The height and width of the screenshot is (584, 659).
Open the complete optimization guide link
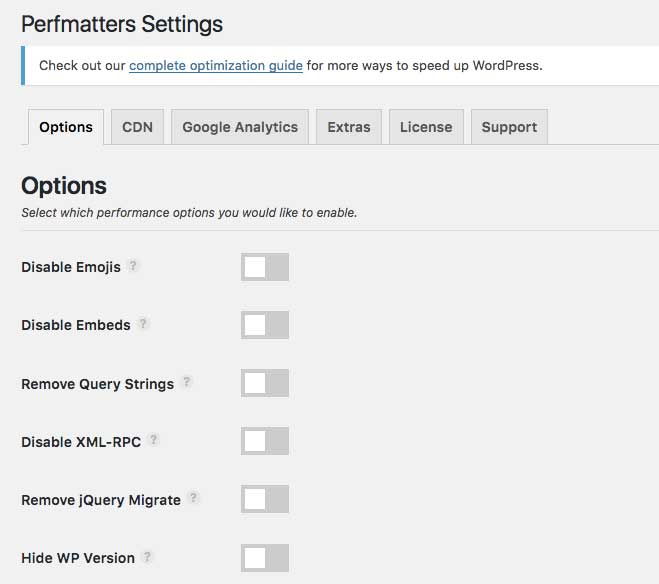[x=216, y=66]
